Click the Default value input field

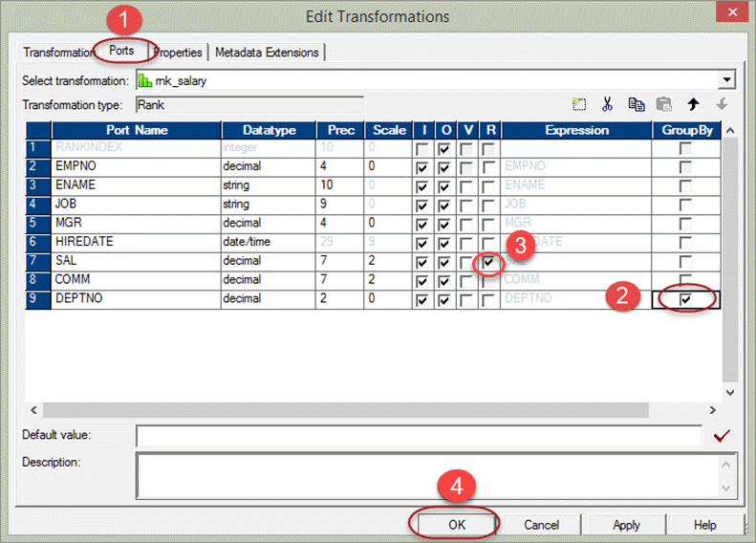(419, 436)
